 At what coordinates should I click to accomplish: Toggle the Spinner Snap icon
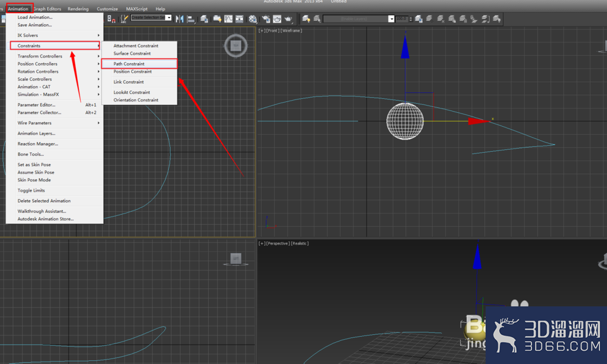pyautogui.click(x=111, y=19)
